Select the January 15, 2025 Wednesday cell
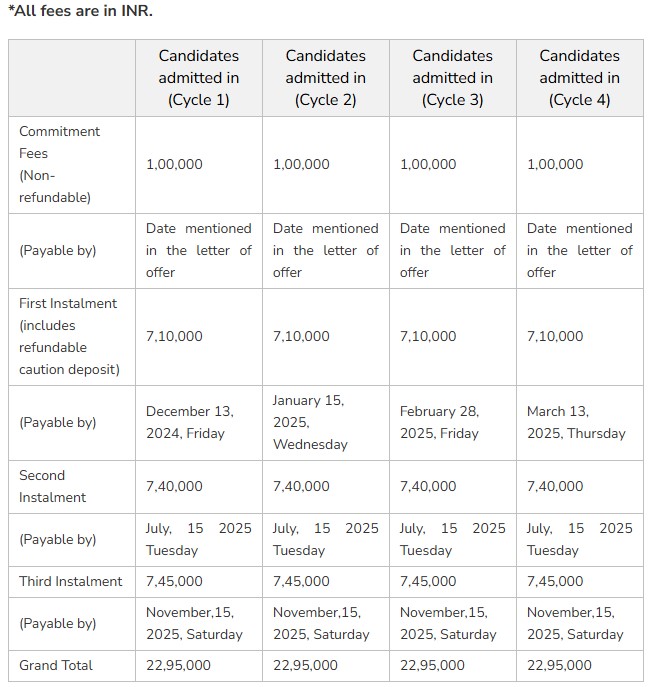 point(310,422)
